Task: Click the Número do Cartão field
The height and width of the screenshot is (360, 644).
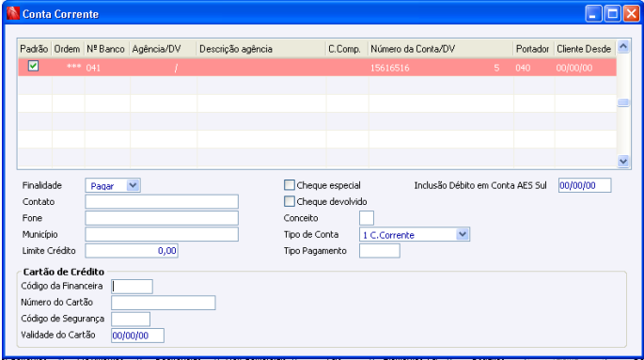Action: (163, 303)
